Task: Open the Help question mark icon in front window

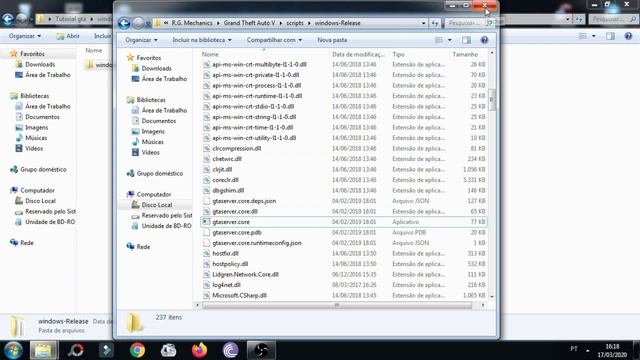Action: point(484,40)
